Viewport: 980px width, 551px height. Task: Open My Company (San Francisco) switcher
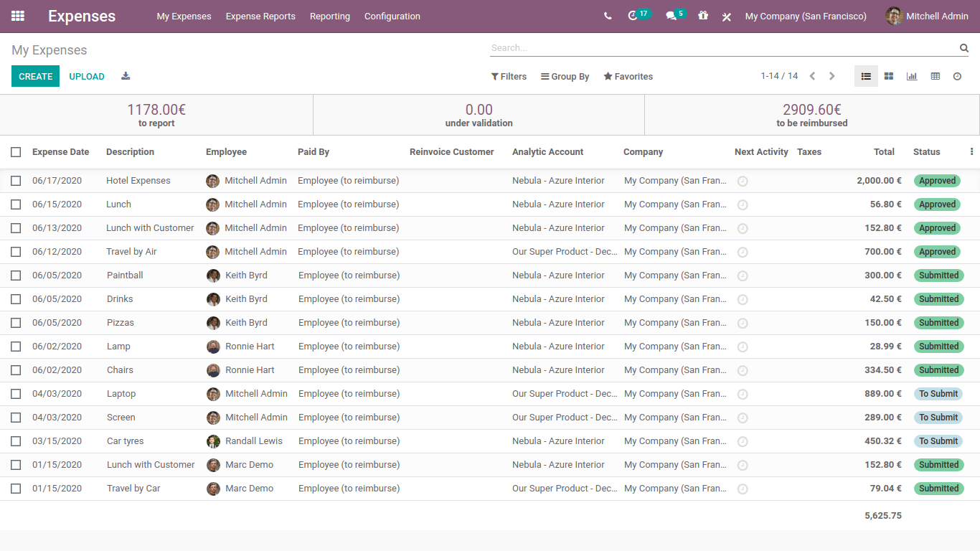[806, 16]
